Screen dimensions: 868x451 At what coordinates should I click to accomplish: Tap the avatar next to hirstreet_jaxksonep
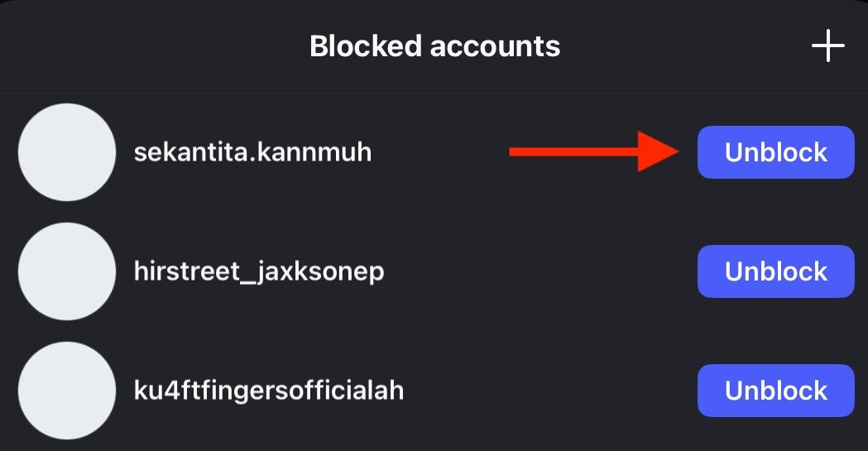tap(67, 271)
